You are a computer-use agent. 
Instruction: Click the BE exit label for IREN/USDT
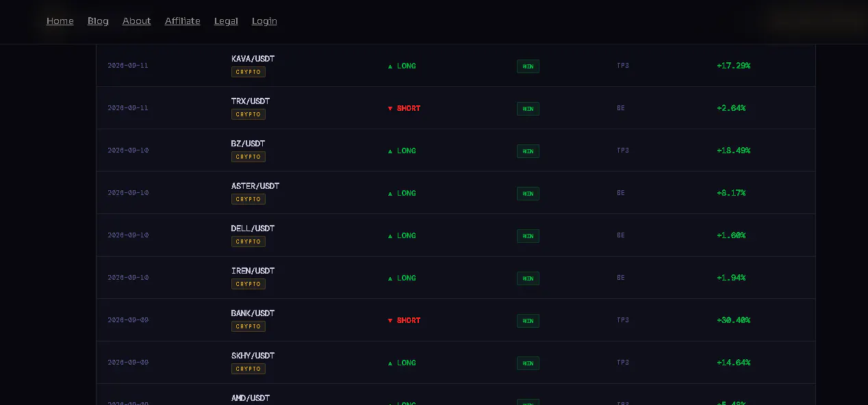(621, 278)
